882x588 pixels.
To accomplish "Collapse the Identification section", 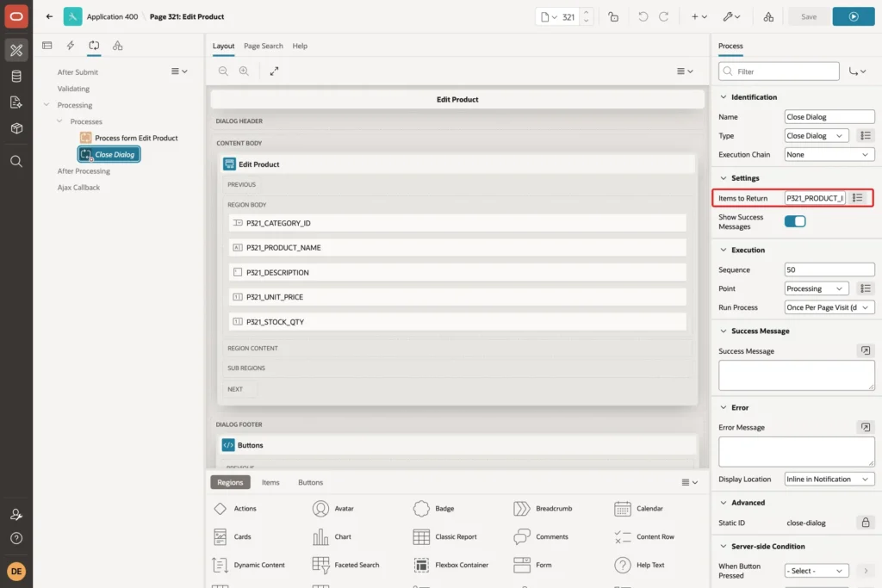I will point(724,96).
